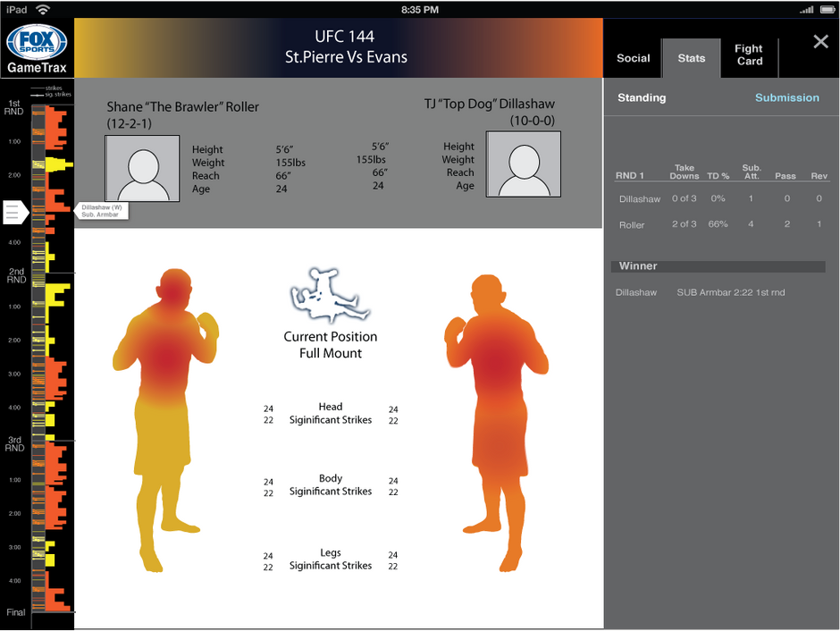Image resolution: width=840 pixels, height=631 pixels.
Task: Tap the Take Downs column header
Action: (x=685, y=172)
